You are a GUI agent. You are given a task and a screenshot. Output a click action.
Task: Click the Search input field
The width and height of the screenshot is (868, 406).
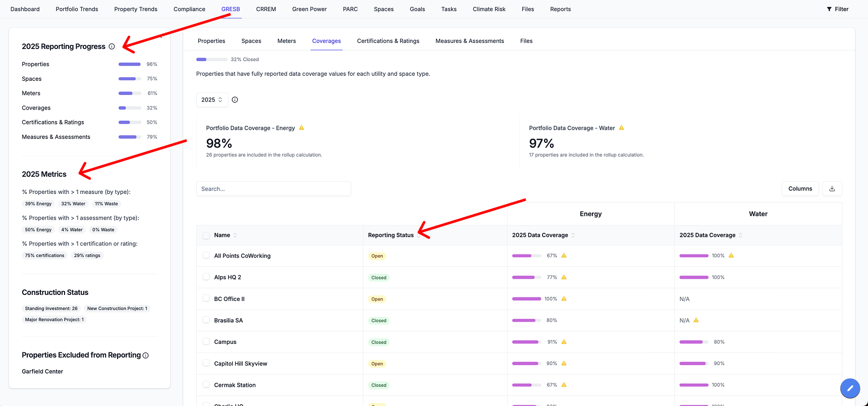pos(274,189)
